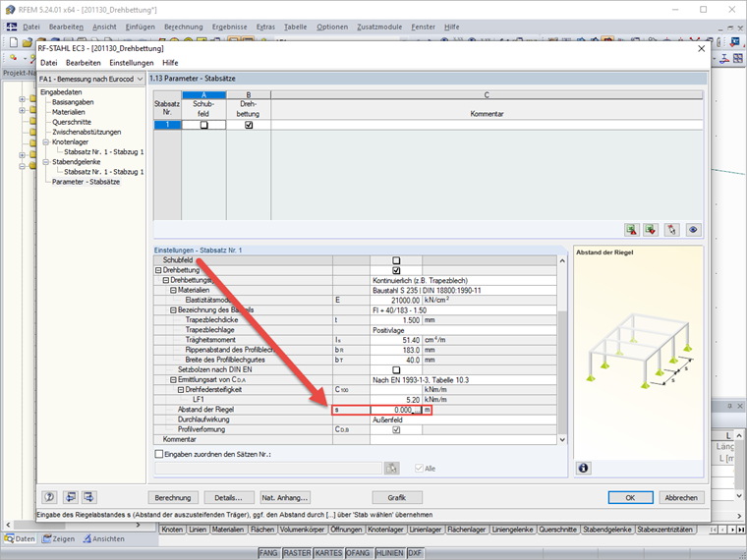
Task: Go to previous input table icon
Action: tap(71, 498)
